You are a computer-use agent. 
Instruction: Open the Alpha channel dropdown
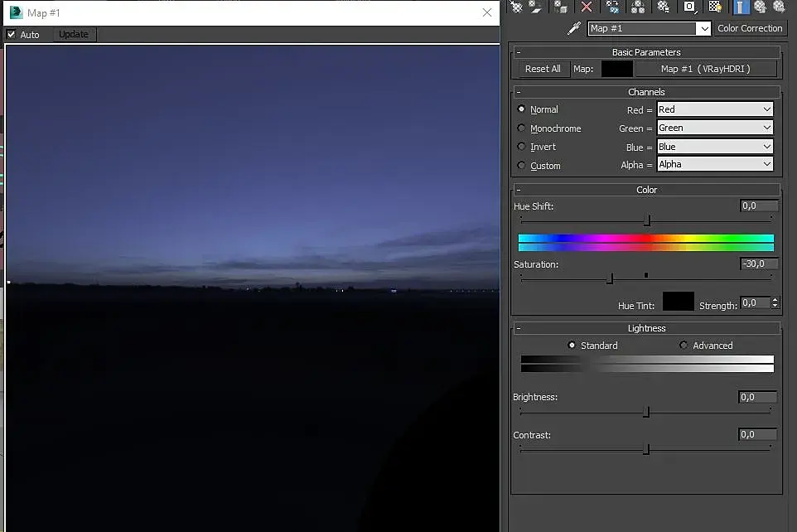715,164
